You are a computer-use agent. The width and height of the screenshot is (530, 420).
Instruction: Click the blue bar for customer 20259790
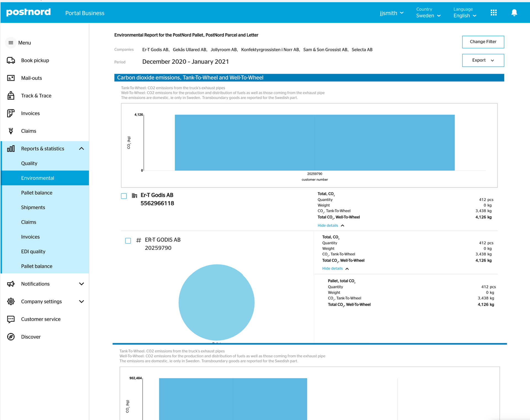tap(314, 143)
